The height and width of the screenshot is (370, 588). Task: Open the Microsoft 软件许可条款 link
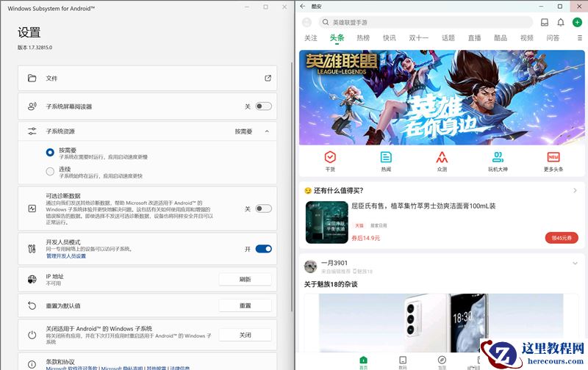tap(71, 368)
